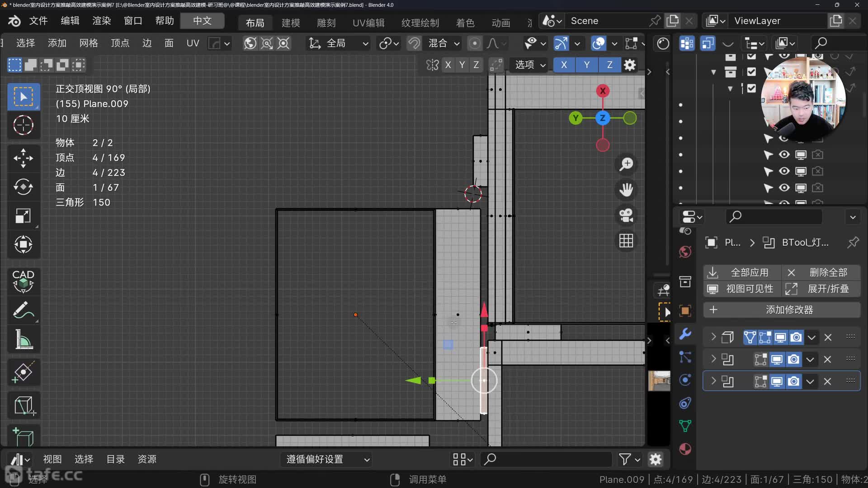Click 全部应用 apply all button
This screenshot has width=868, height=488.
[741, 272]
